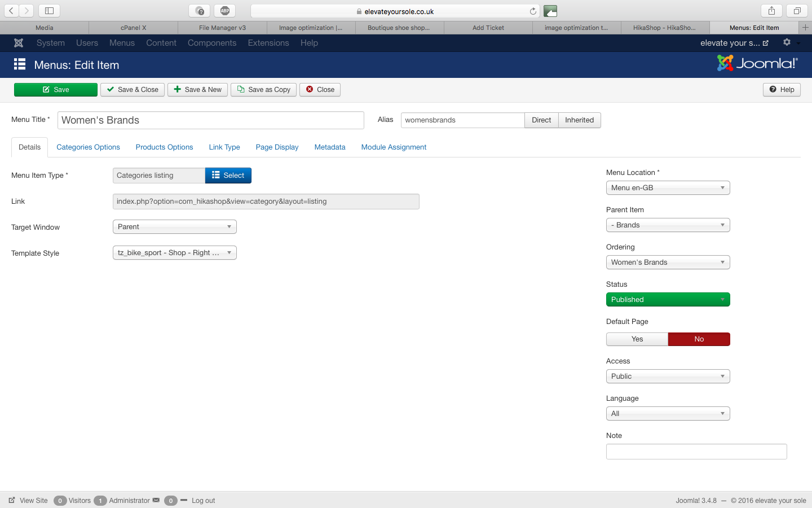Open the System menu
Screen dimensions: 812x508
tap(51, 43)
